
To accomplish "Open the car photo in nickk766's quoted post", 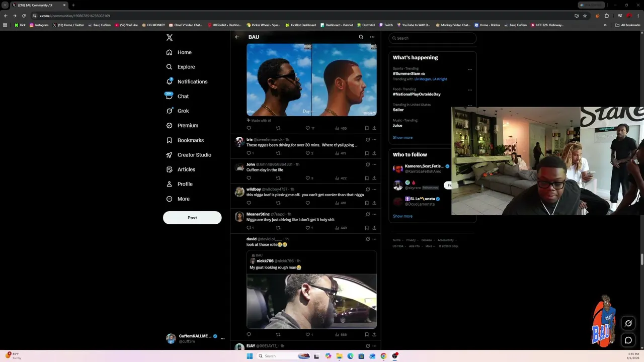I will pos(311,301).
